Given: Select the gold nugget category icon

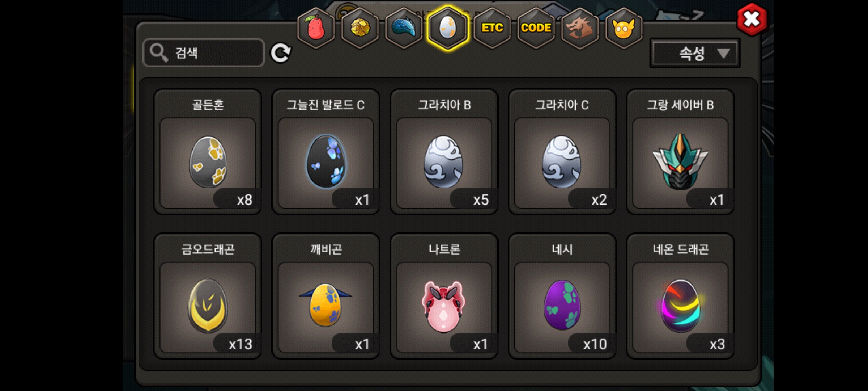Looking at the screenshot, I should (x=360, y=28).
